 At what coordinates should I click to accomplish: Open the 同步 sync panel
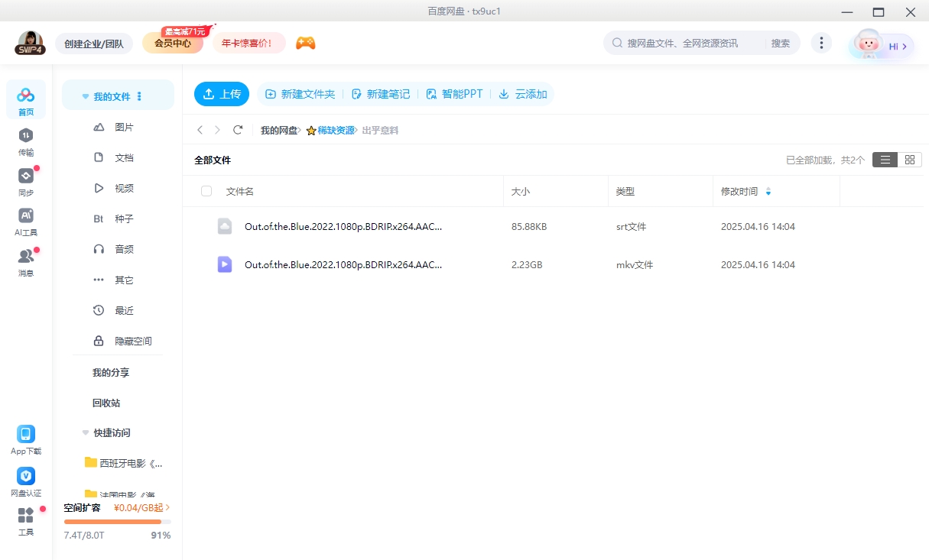pyautogui.click(x=26, y=181)
